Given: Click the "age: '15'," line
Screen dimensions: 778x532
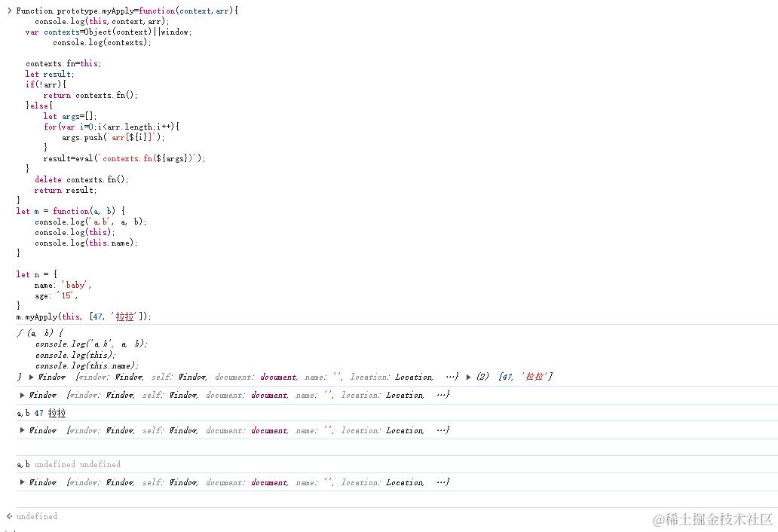Looking at the screenshot, I should [x=56, y=295].
